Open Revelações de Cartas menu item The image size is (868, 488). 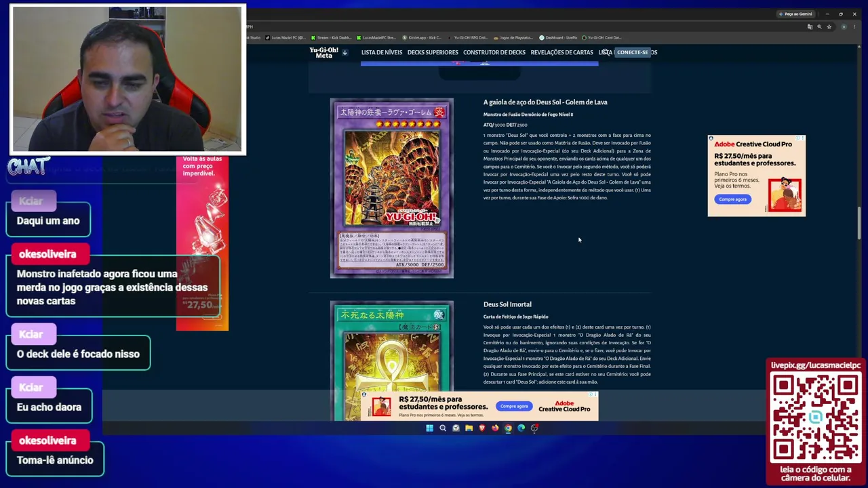(561, 52)
